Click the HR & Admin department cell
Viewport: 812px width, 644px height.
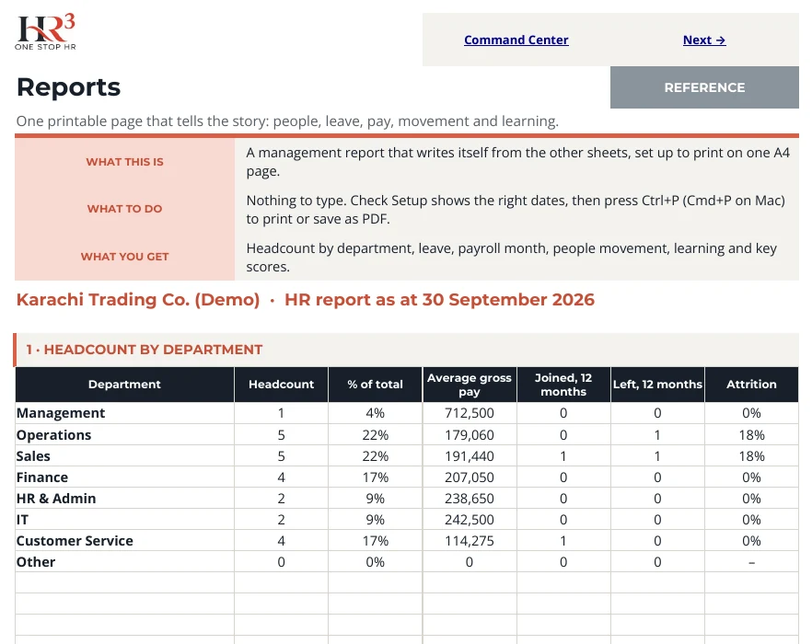125,499
